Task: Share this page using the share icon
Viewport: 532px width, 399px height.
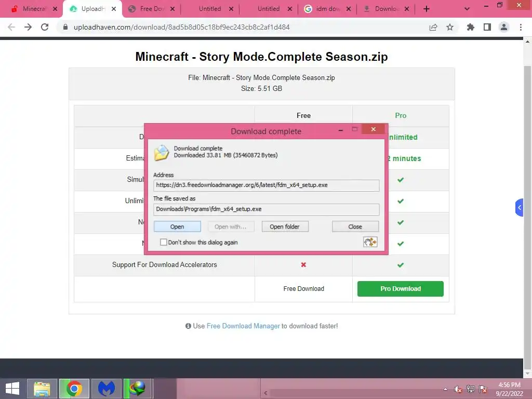Action: [x=433, y=27]
